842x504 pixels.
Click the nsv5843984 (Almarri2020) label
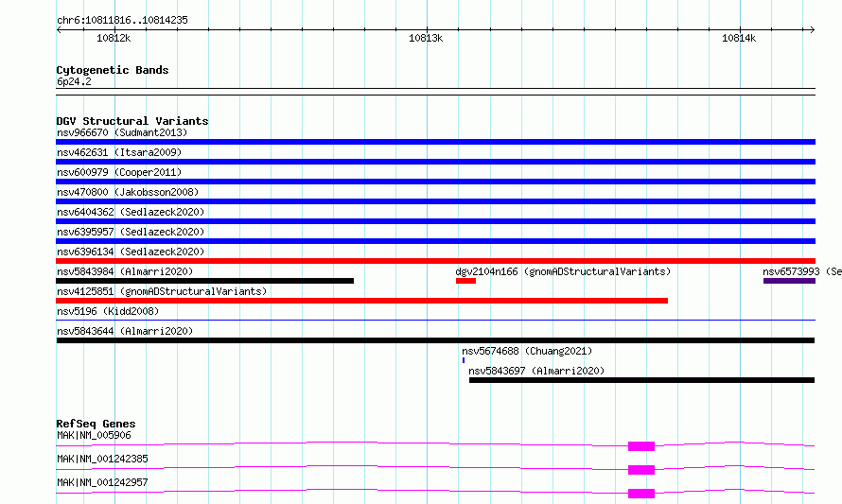click(125, 271)
